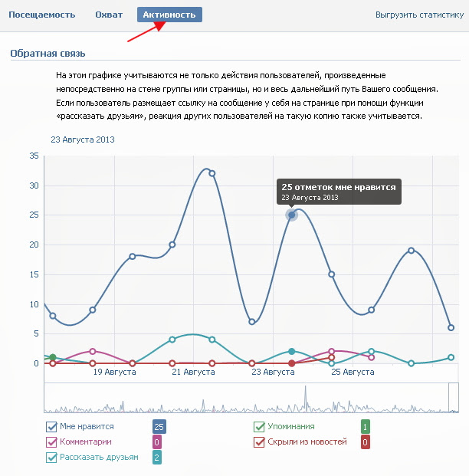Image resolution: width=469 pixels, height=476 pixels.
Task: Select the highlighted 25 likes data point
Action: 291,215
